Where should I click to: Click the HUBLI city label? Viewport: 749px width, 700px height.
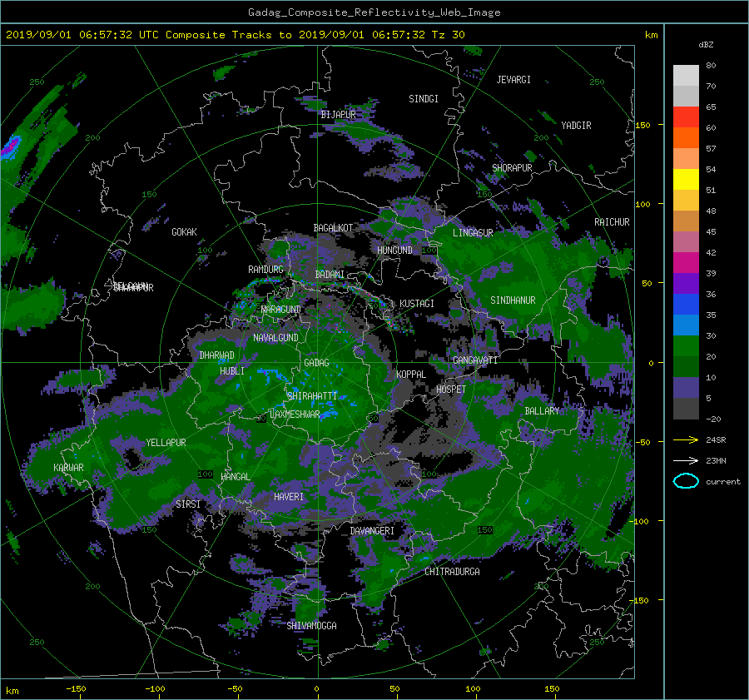[x=231, y=370]
